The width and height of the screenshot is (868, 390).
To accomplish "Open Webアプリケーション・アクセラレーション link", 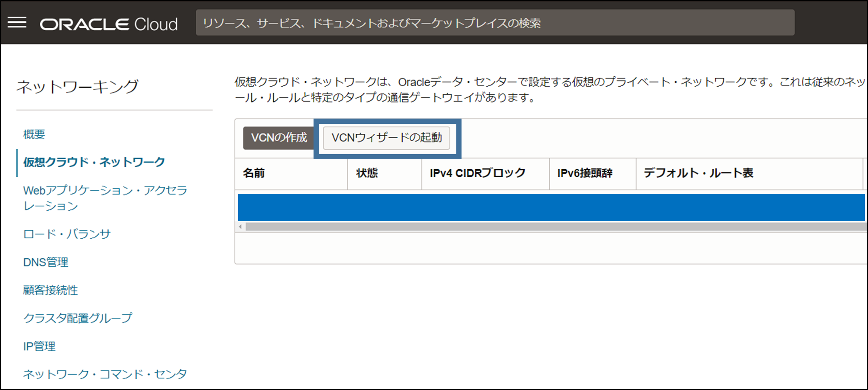I will [105, 198].
